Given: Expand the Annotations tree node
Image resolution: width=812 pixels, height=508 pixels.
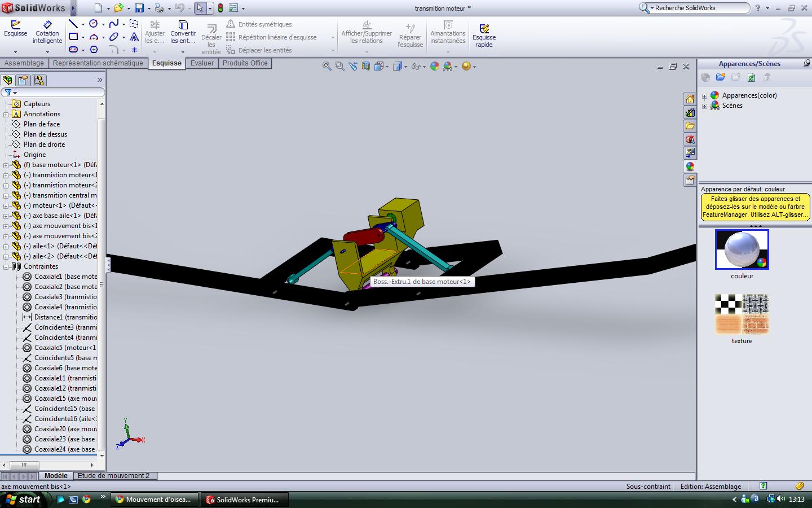Looking at the screenshot, I should click(6, 114).
